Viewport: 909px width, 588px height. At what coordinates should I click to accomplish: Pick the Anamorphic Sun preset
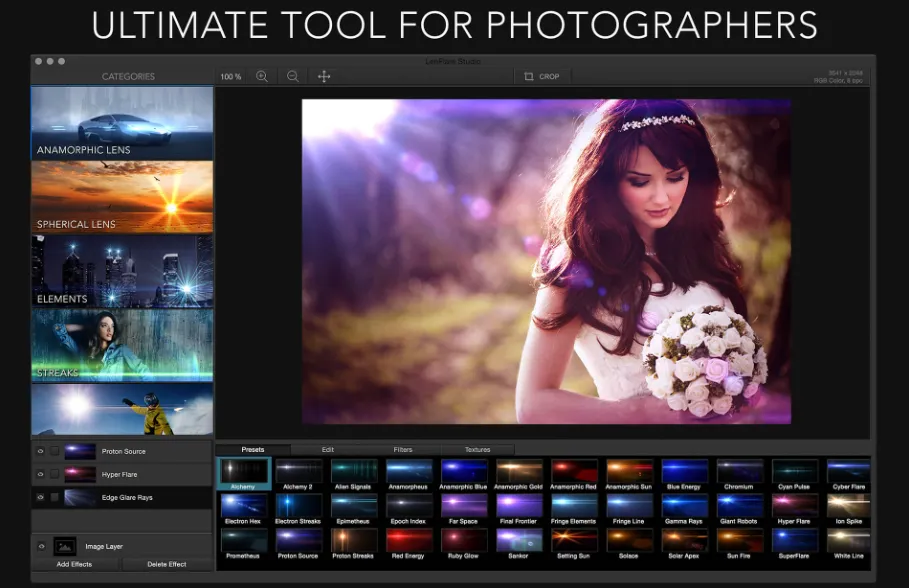[629, 474]
